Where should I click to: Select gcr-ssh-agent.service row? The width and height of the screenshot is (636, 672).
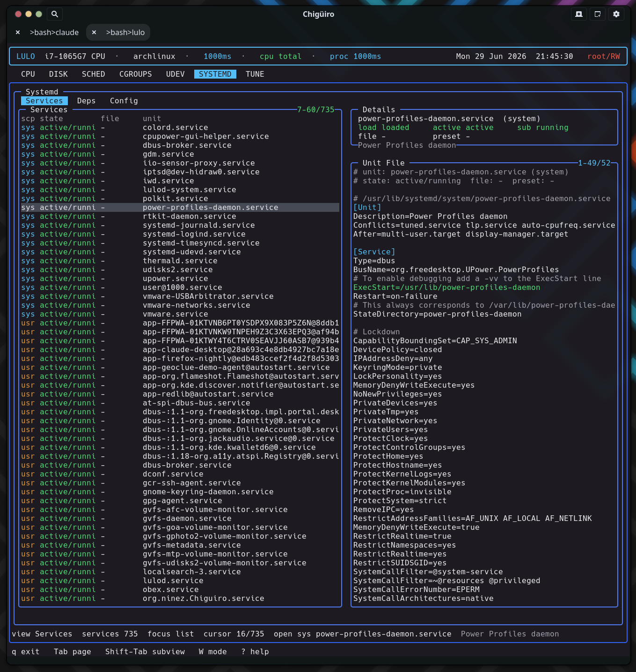tap(180, 483)
